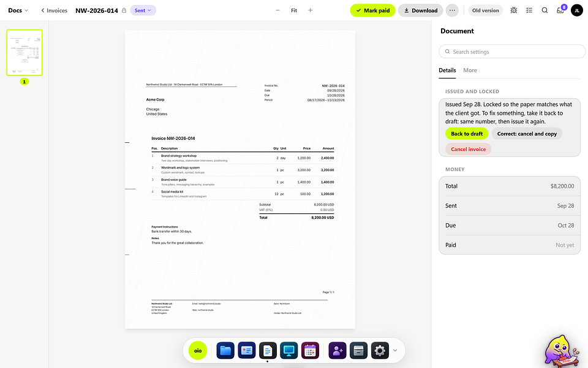Switch to the More tab
This screenshot has height=368, width=588.
(x=470, y=70)
